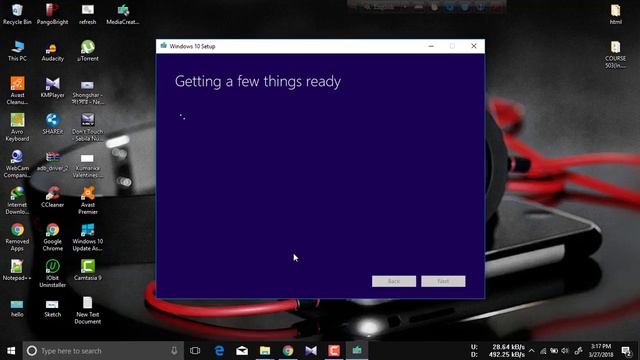Screen dimensions: 640x360
Task: Click the Back button in Setup
Action: coord(394,281)
